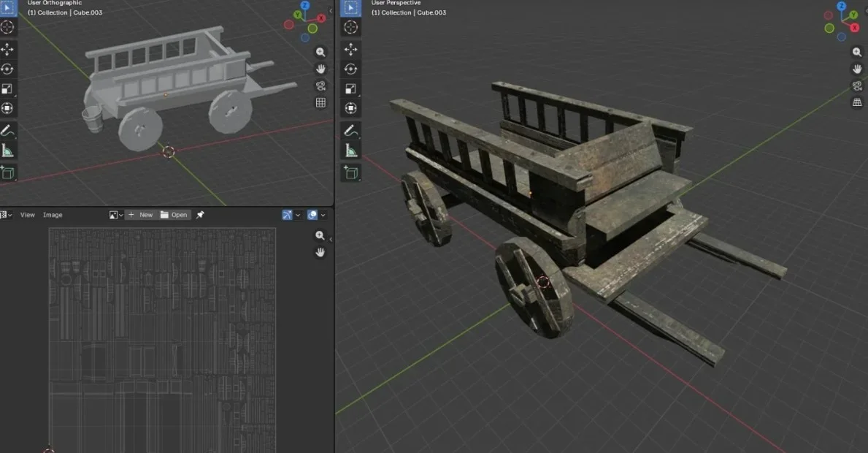Switch orthographic viewport to perspective via grid icon
Image resolution: width=868 pixels, height=453 pixels.
[320, 103]
